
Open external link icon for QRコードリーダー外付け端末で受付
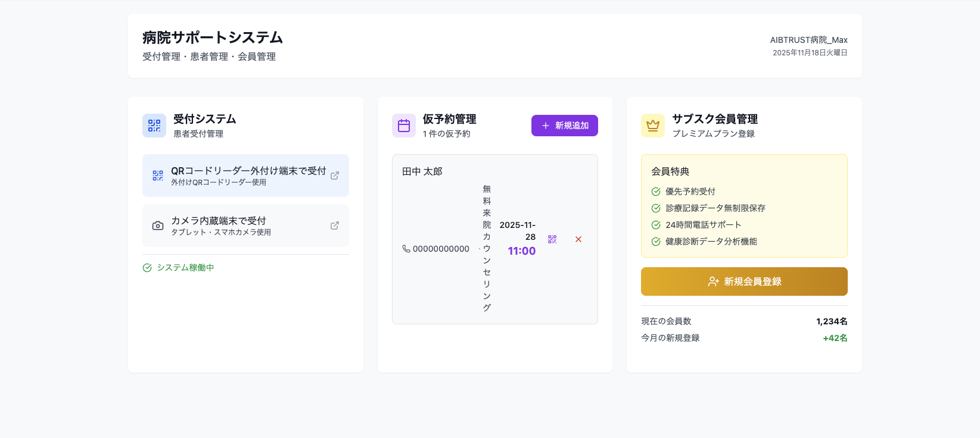point(335,176)
